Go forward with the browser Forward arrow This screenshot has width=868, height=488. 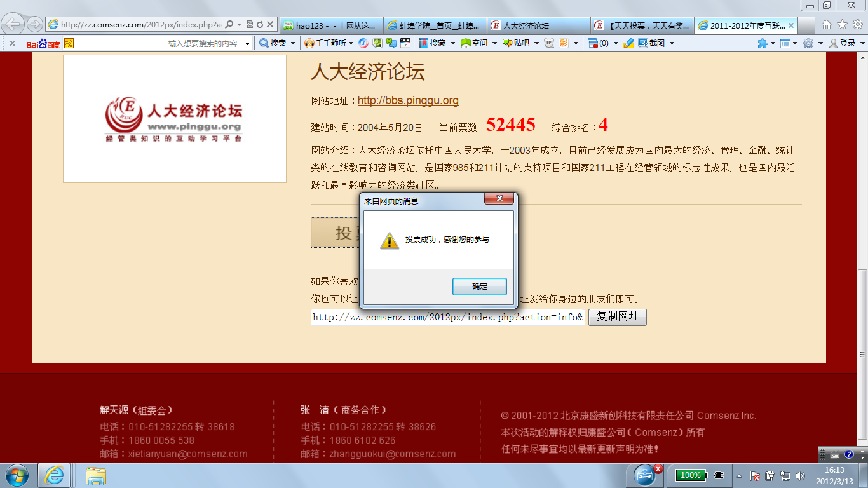pyautogui.click(x=34, y=25)
